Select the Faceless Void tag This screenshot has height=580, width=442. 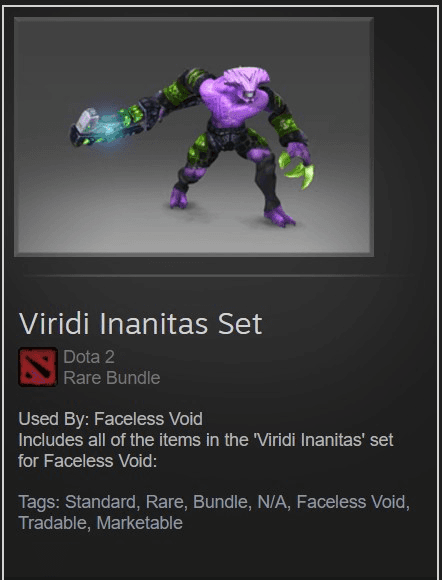point(351,502)
